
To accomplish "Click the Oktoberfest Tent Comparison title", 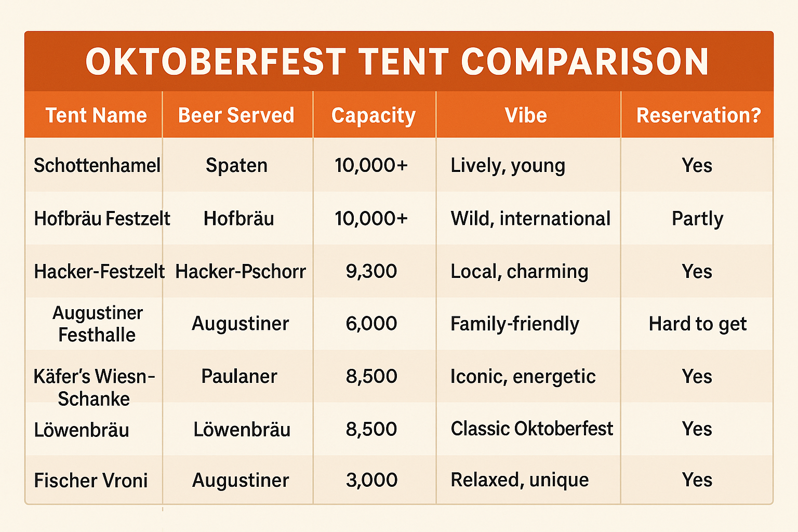I will coord(397,62).
